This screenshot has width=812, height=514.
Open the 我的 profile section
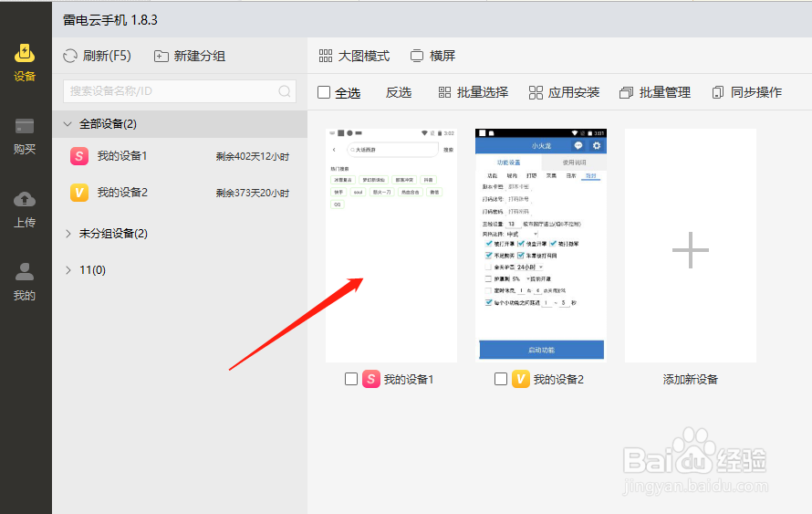tap(25, 282)
